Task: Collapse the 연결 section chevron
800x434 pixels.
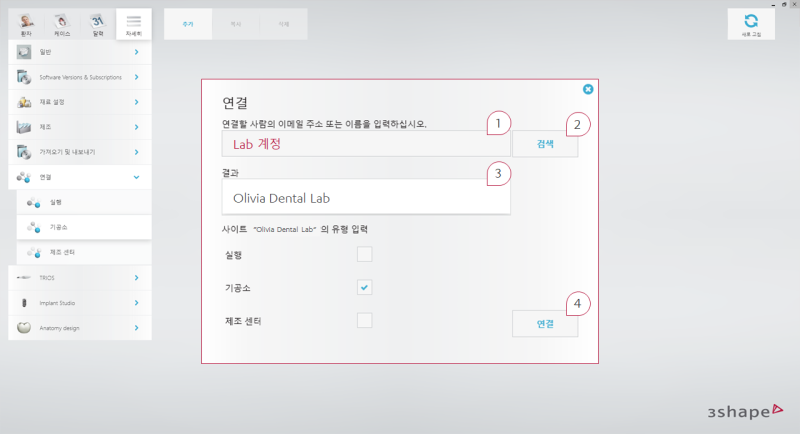Action: tap(136, 177)
